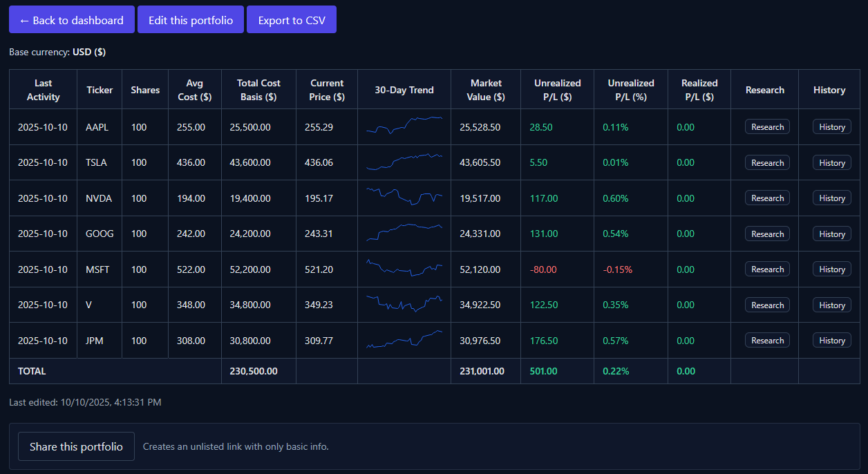View History for JPM
The width and height of the screenshot is (868, 474).
831,340
